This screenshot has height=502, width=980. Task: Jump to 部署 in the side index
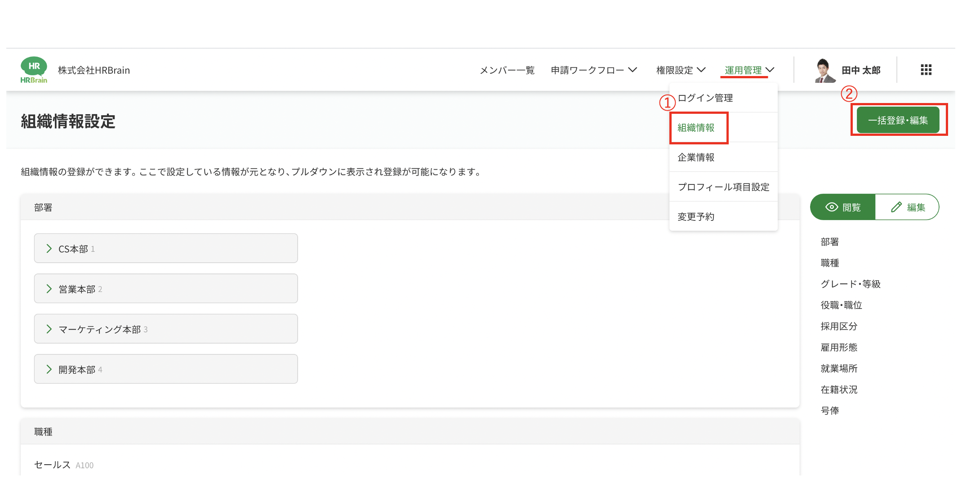(829, 242)
